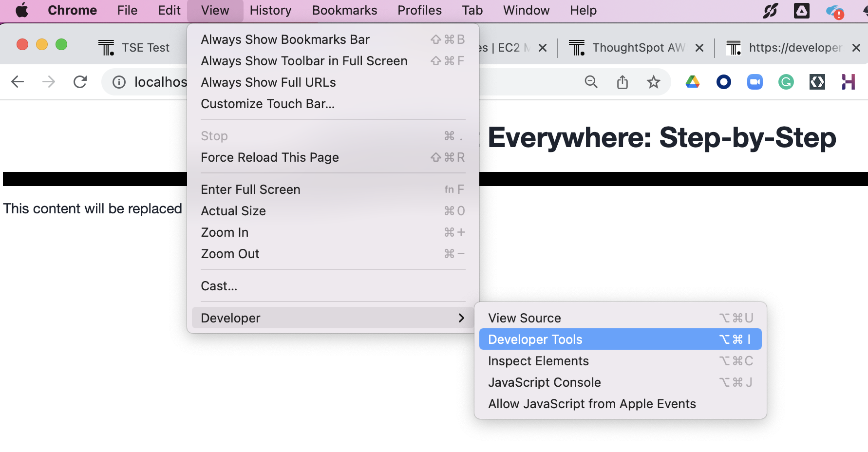The width and height of the screenshot is (868, 452).
Task: Enable Always Show Bookmarks Bar
Action: click(x=284, y=39)
